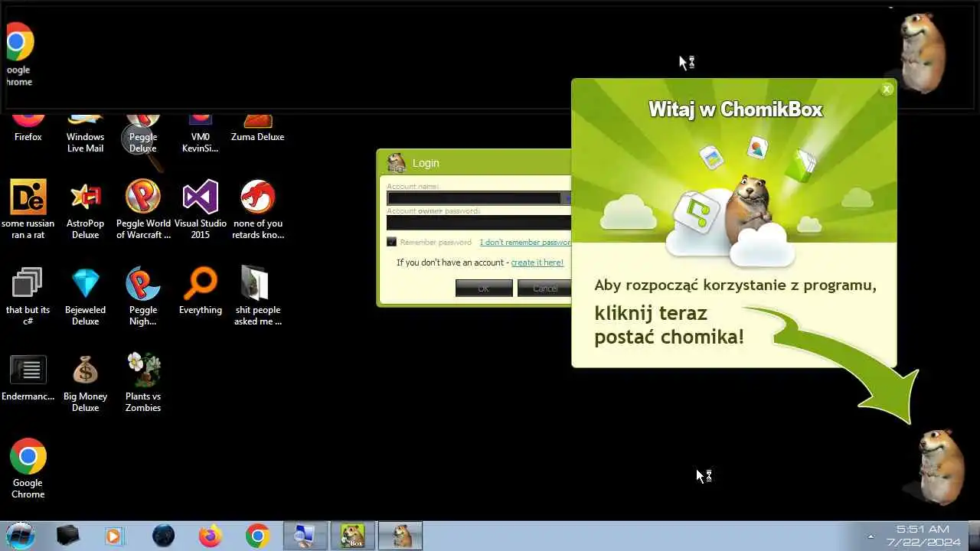Expand the hidden tray icons arrow
980x551 pixels.
point(871,536)
